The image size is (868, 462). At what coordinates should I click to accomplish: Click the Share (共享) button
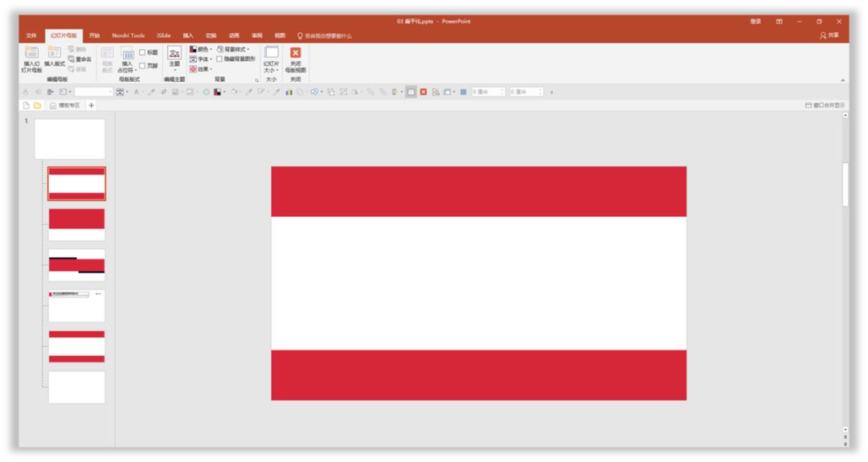829,35
